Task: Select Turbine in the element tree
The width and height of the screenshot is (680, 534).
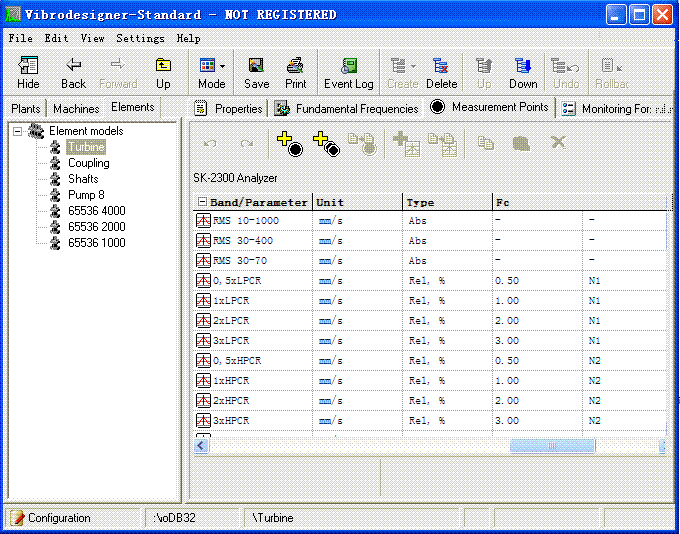Action: pos(86,147)
